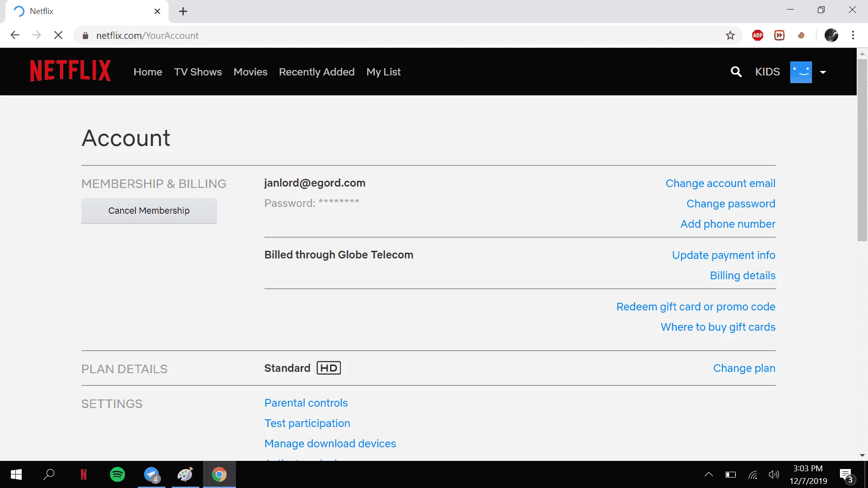The height and width of the screenshot is (488, 868).
Task: Click the Billed through Globe Telecom text
Action: tap(339, 255)
